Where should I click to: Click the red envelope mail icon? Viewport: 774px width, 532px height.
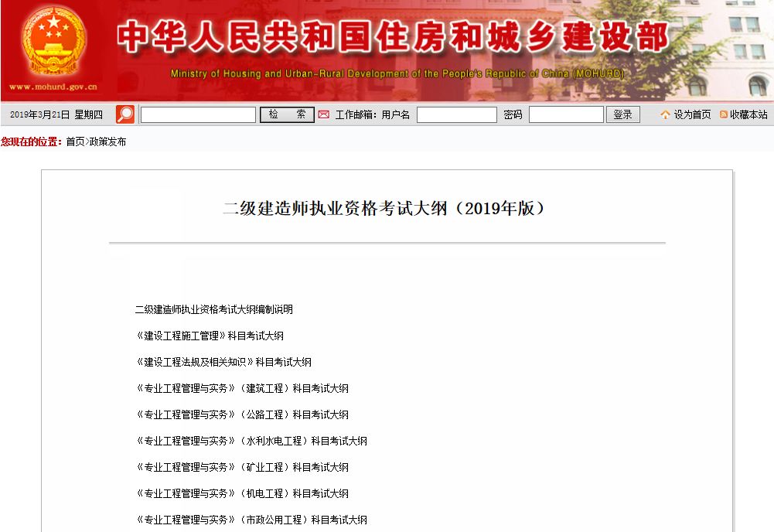(x=324, y=114)
